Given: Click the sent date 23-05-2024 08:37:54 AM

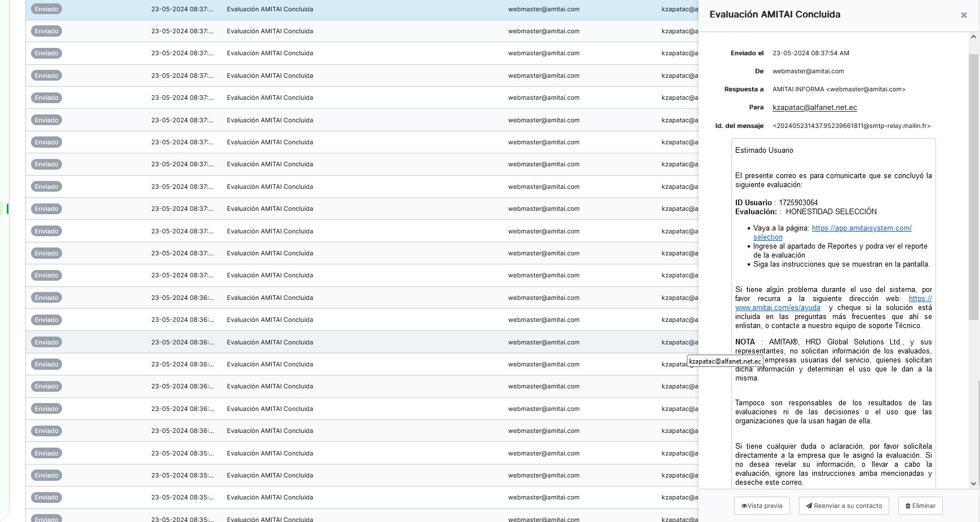Looking at the screenshot, I should tap(810, 54).
